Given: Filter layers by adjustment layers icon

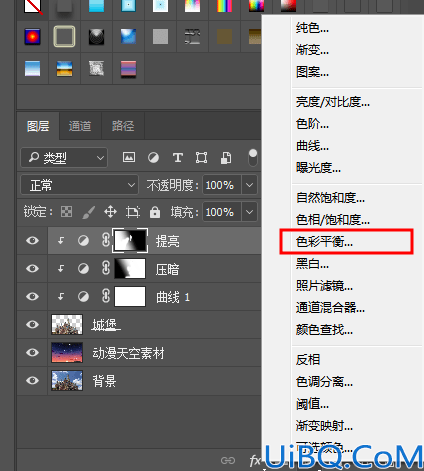Looking at the screenshot, I should point(153,157).
